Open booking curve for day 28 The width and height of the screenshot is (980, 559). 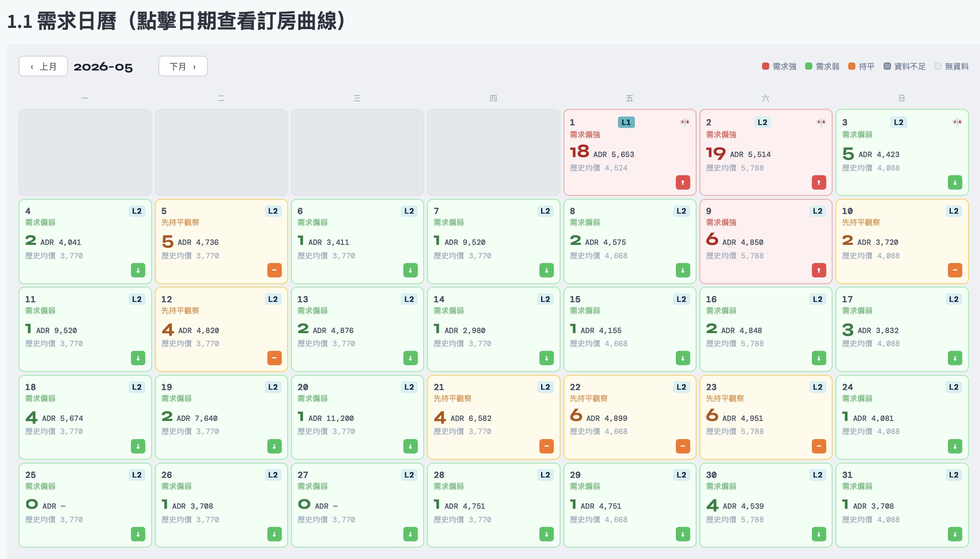click(493, 505)
